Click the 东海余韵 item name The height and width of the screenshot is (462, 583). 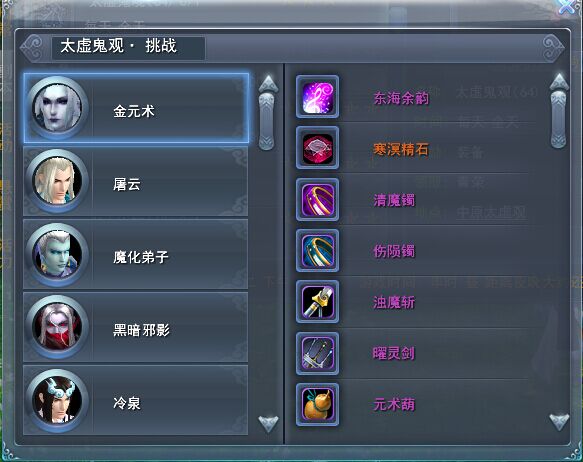coord(401,98)
